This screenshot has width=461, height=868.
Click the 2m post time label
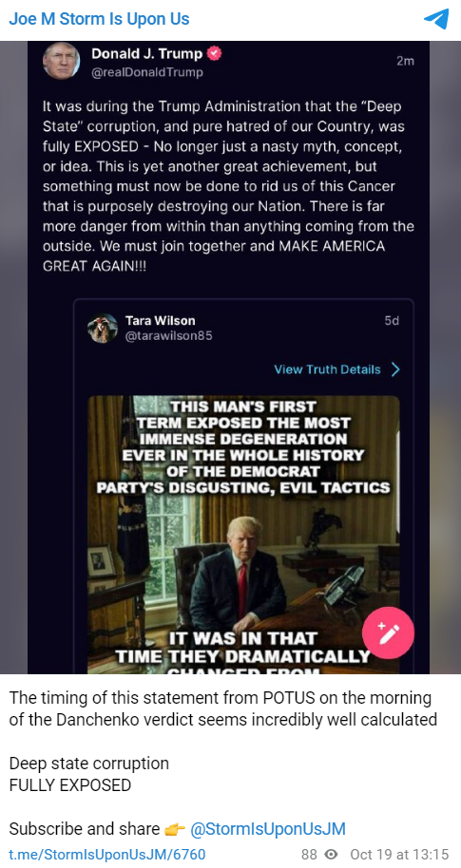[405, 61]
